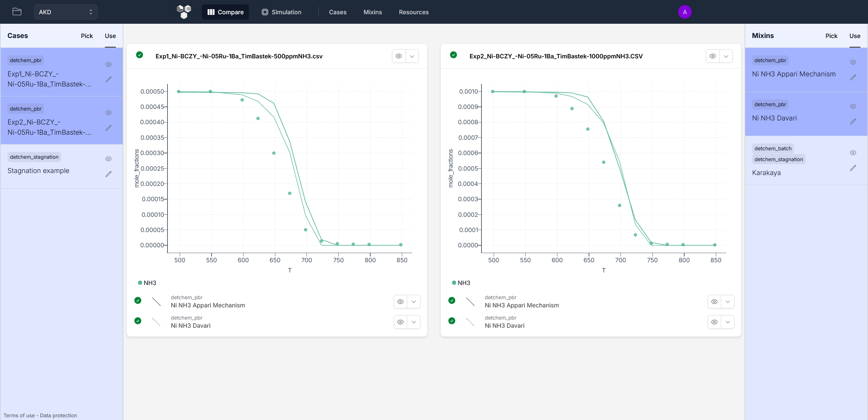868x420 pixels.
Task: Toggle visibility of Ni NH3 Appari Mechanism mixin
Action: (853, 62)
